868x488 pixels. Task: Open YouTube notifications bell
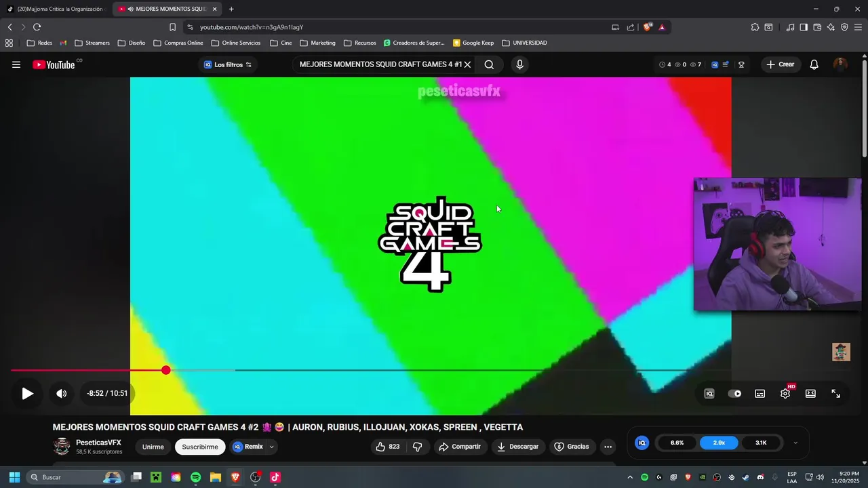point(814,64)
